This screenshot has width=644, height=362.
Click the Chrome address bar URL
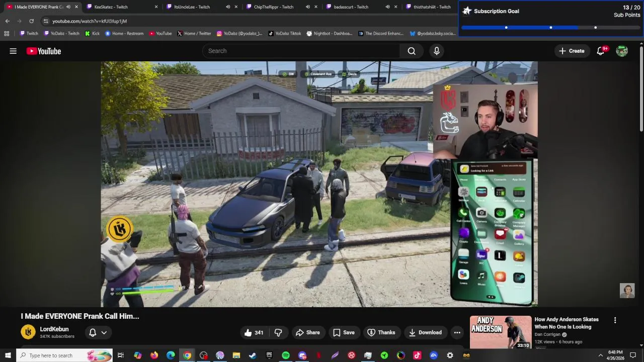click(x=90, y=21)
